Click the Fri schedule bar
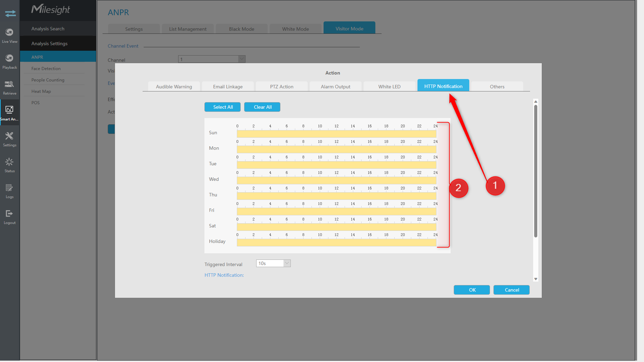Image resolution: width=644 pixels, height=362 pixels. pos(337,211)
